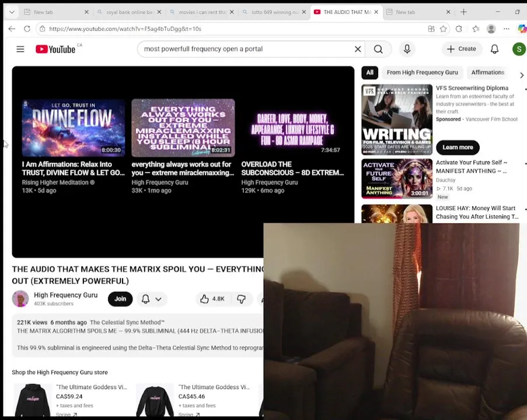Screen dimensions: 527x420
Task: Open VFS Screenwriting Diploma ad title
Action: (472, 88)
